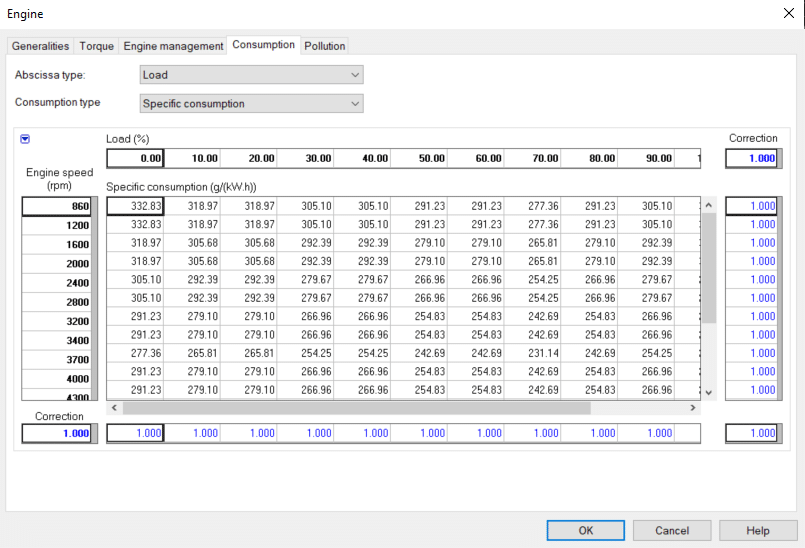Click the horizontal scrollbar thumb
This screenshot has width=805, height=548.
(x=357, y=408)
